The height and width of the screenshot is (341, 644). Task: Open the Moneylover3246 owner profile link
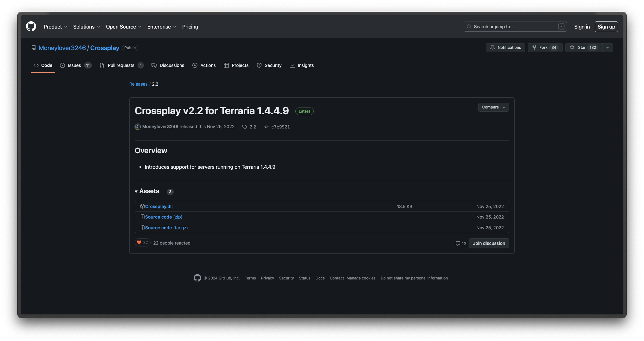[x=62, y=48]
